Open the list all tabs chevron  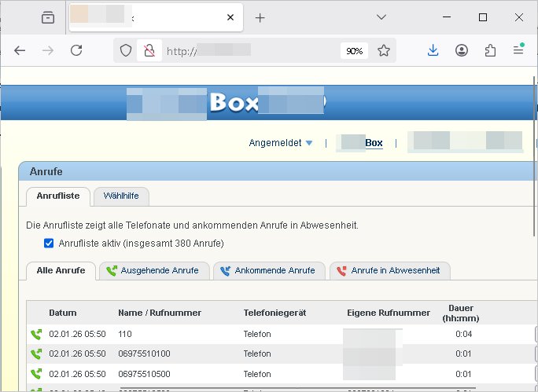381,17
